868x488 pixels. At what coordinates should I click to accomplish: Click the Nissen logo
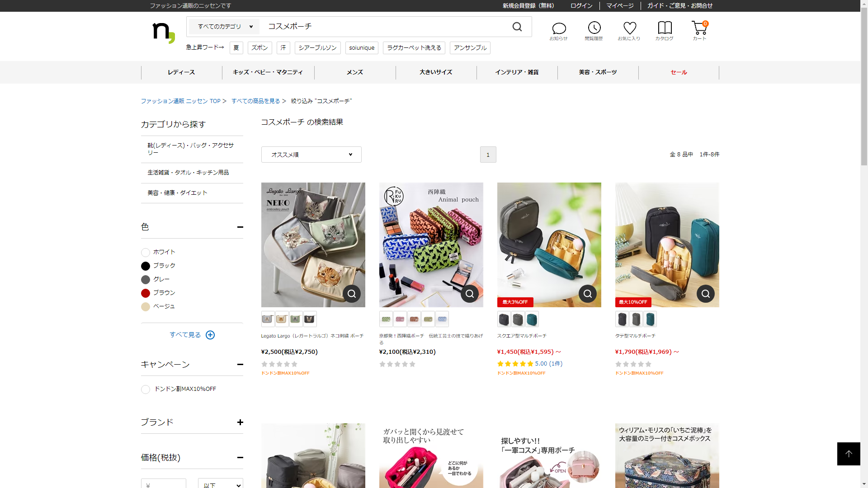pos(163,33)
